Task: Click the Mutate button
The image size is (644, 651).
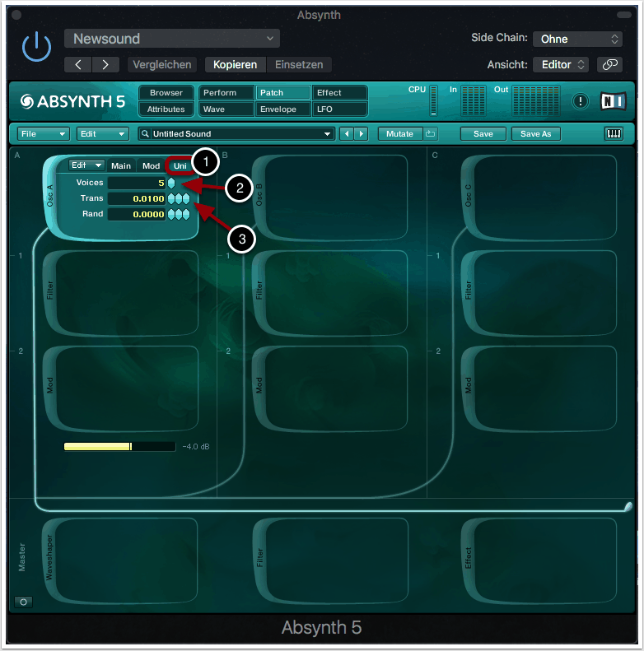Action: coord(400,133)
